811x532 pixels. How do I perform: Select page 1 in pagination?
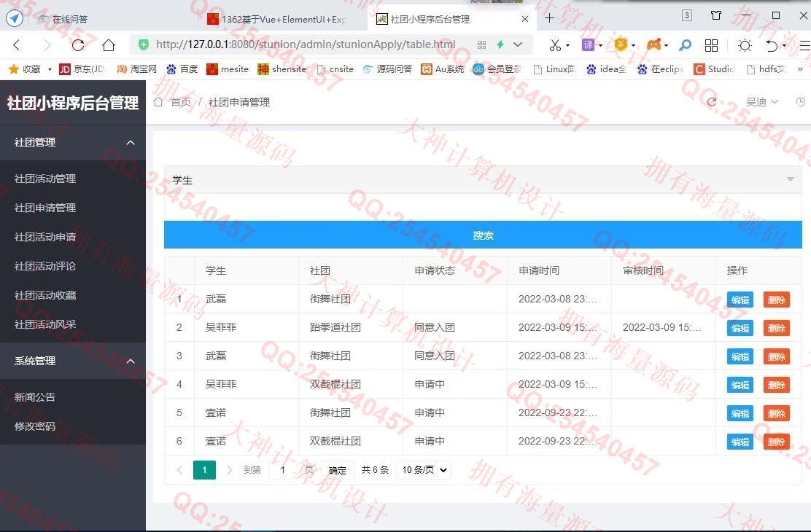click(204, 470)
